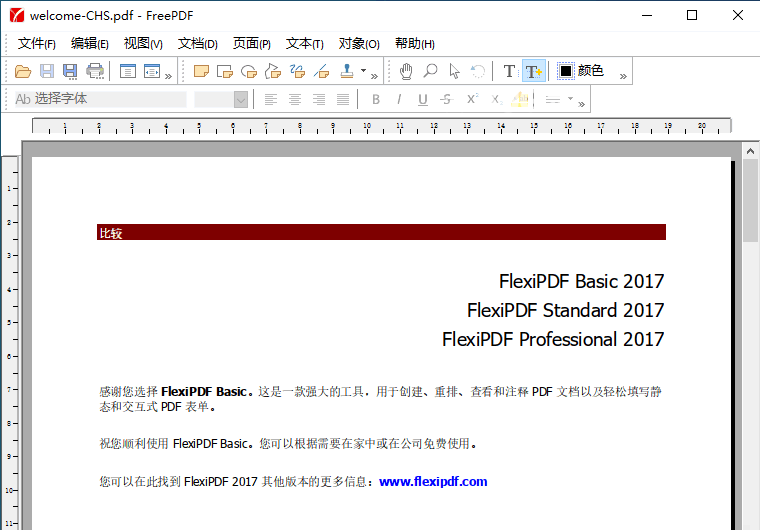Click the FreePDF app logo in title bar

click(17, 16)
